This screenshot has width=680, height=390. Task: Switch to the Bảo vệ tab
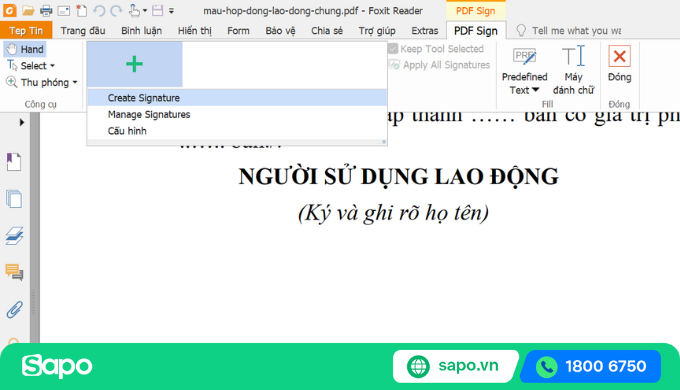click(281, 31)
